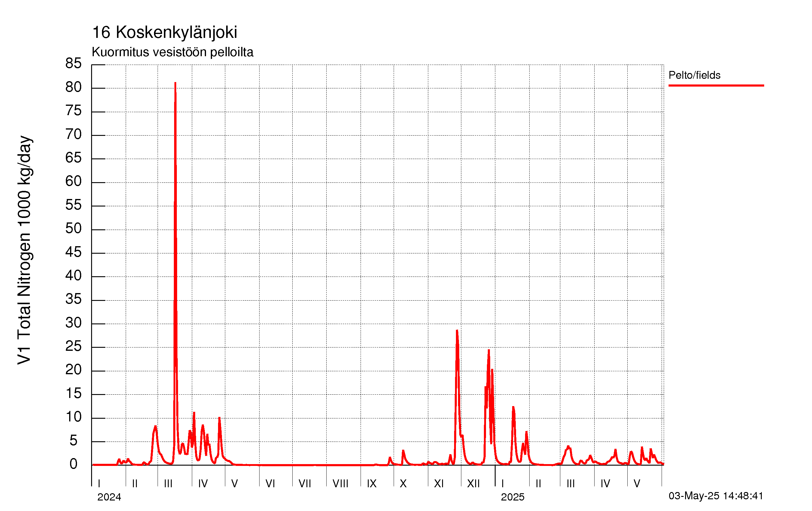
Task: Click the November 2024 peak near 28
Action: pos(457,331)
